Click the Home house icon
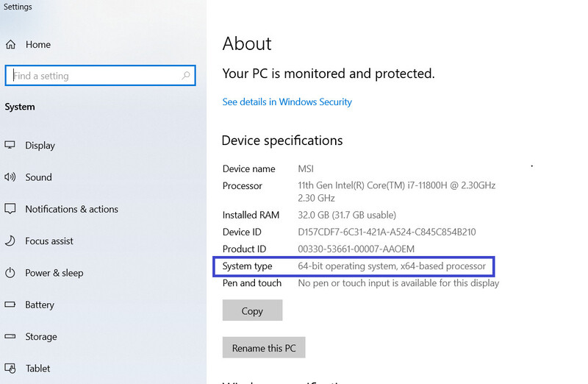Viewport: 588px width, 384px height. (10, 45)
